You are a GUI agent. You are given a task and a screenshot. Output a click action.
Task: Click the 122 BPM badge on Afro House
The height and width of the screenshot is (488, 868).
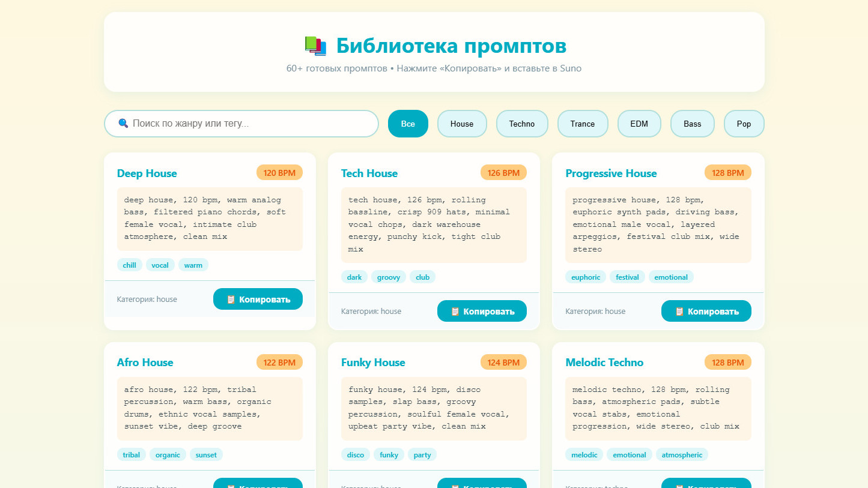coord(279,362)
